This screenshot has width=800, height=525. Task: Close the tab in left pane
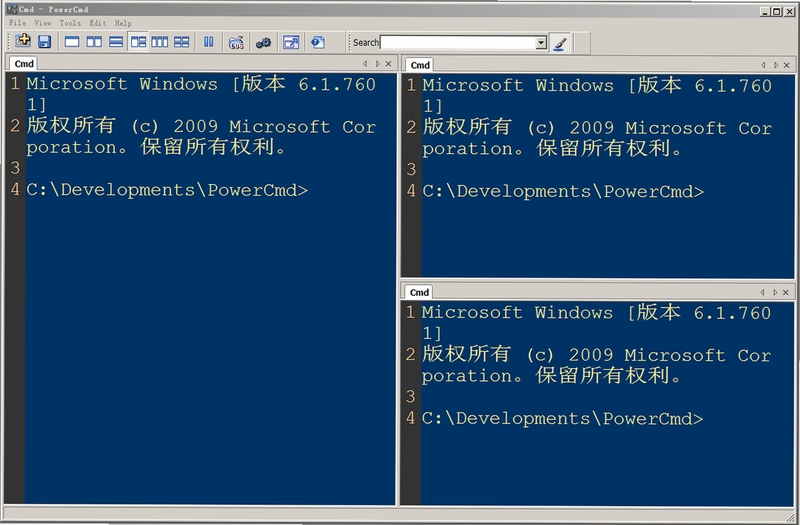click(388, 64)
